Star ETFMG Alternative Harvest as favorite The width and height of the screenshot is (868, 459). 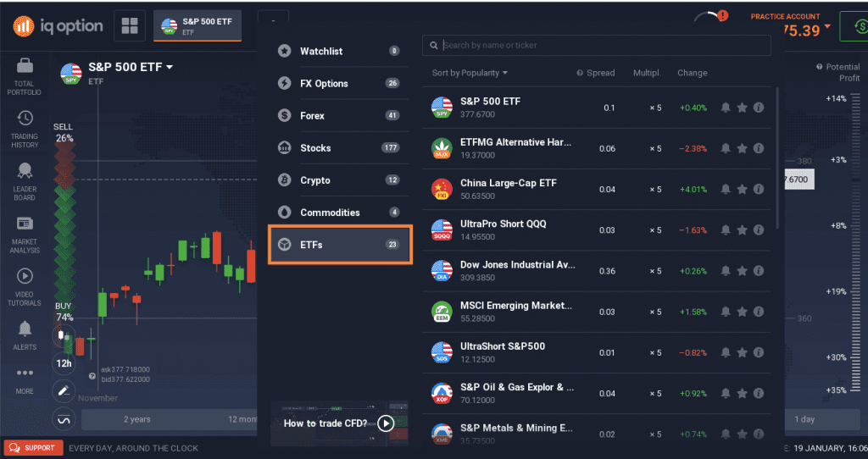743,148
